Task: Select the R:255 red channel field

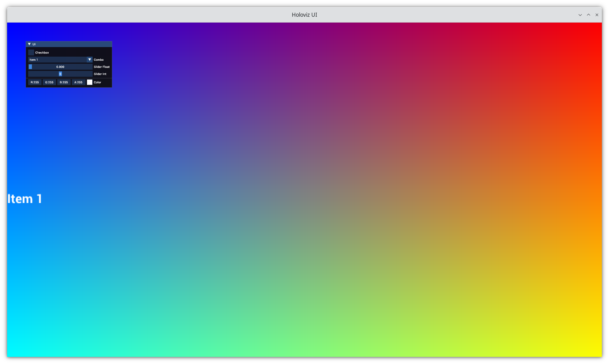Action: pyautogui.click(x=35, y=82)
